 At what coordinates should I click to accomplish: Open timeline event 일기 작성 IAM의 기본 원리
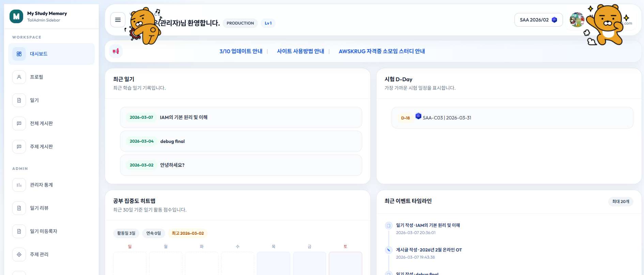[428, 225]
